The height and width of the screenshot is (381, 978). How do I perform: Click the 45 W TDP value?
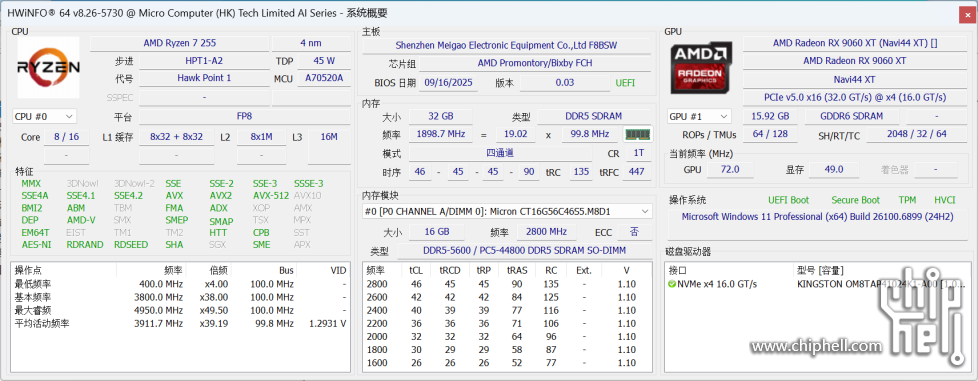point(324,61)
